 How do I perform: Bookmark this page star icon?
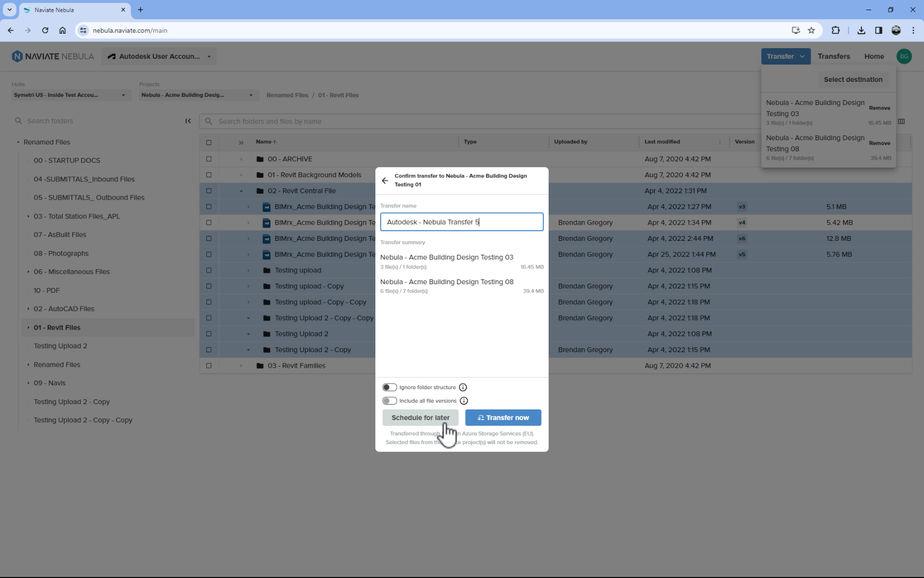point(811,31)
